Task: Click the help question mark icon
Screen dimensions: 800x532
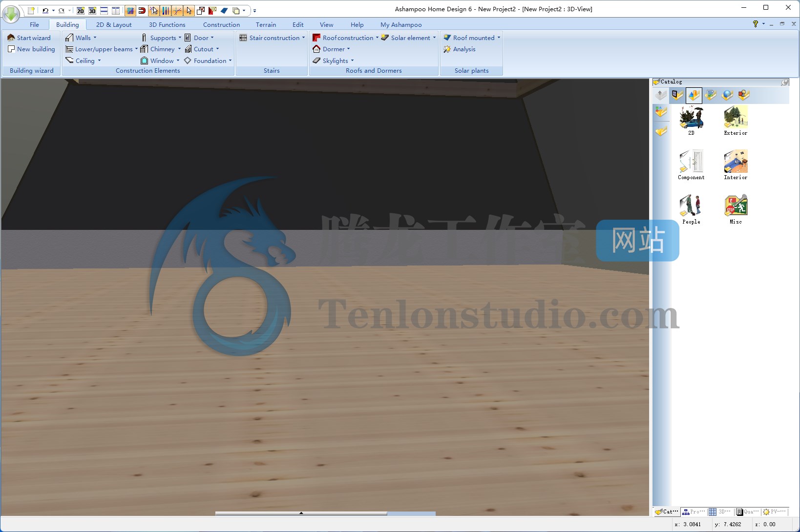Action: 756,24
